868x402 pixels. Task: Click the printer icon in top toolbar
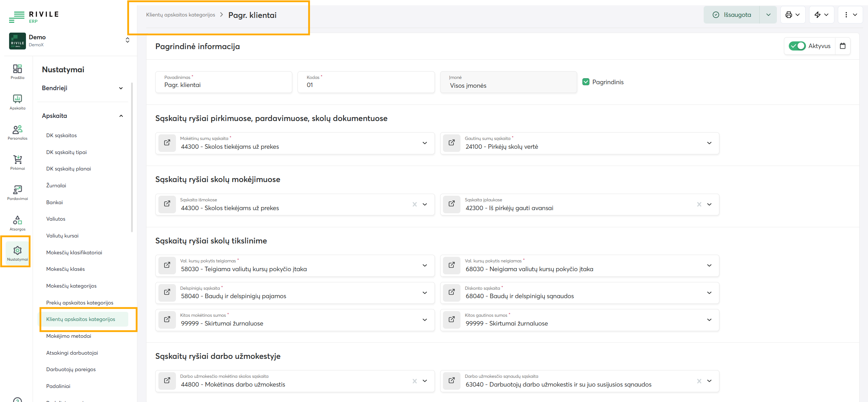(x=789, y=15)
